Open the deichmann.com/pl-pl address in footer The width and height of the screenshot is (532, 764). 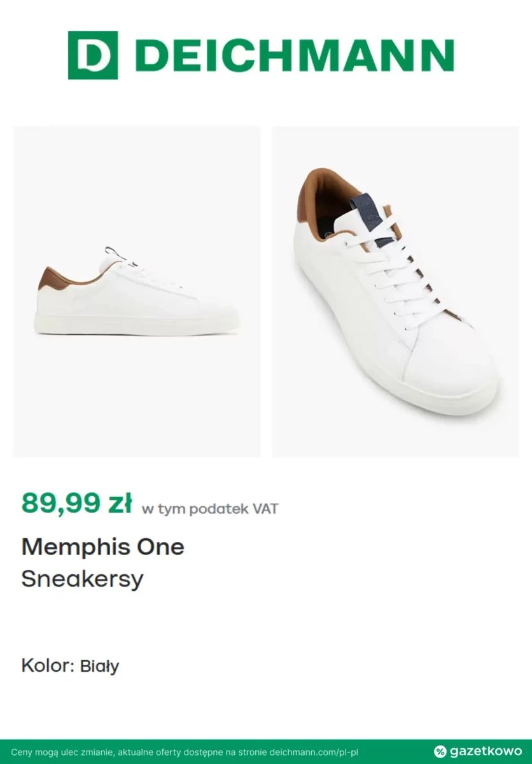(314, 752)
